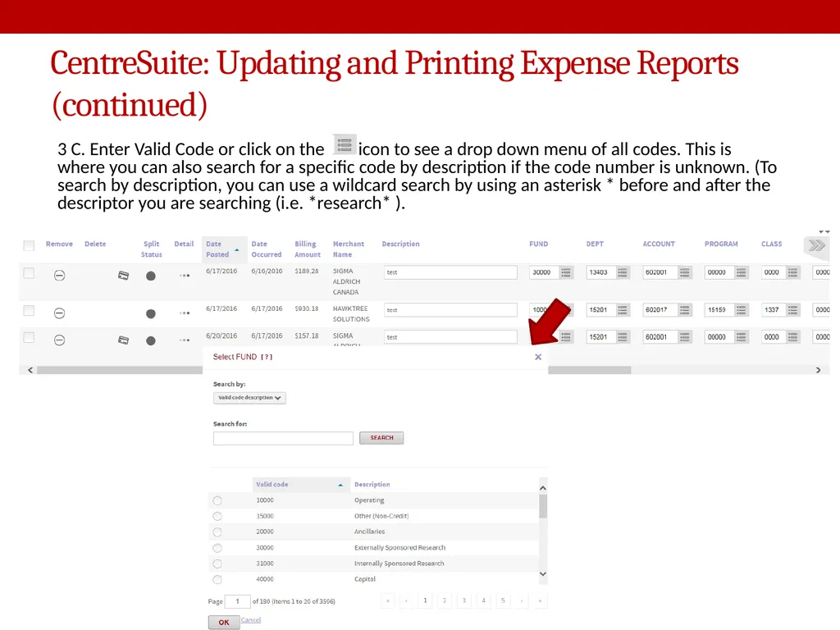
Task: Open detail ellipsis for HAWKTREE row
Action: point(185,313)
